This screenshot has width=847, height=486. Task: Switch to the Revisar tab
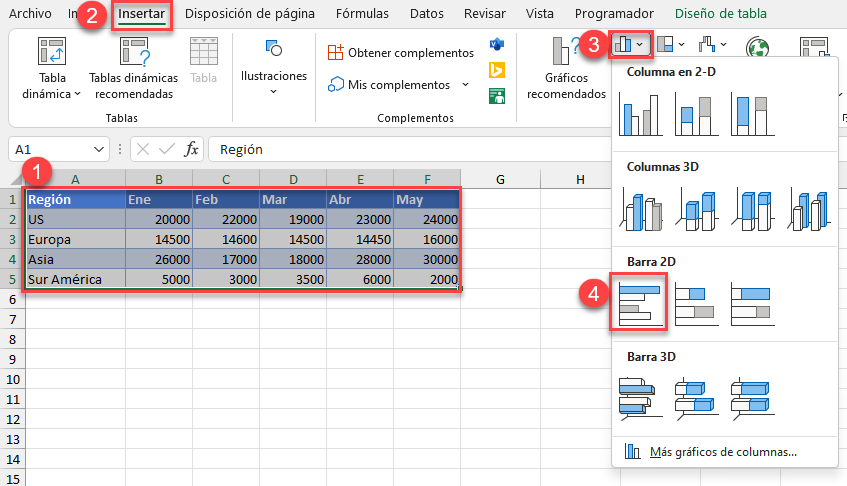(x=485, y=14)
